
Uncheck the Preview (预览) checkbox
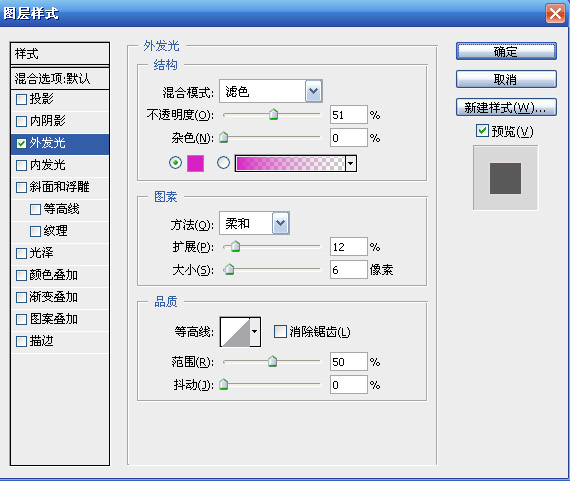pos(482,131)
